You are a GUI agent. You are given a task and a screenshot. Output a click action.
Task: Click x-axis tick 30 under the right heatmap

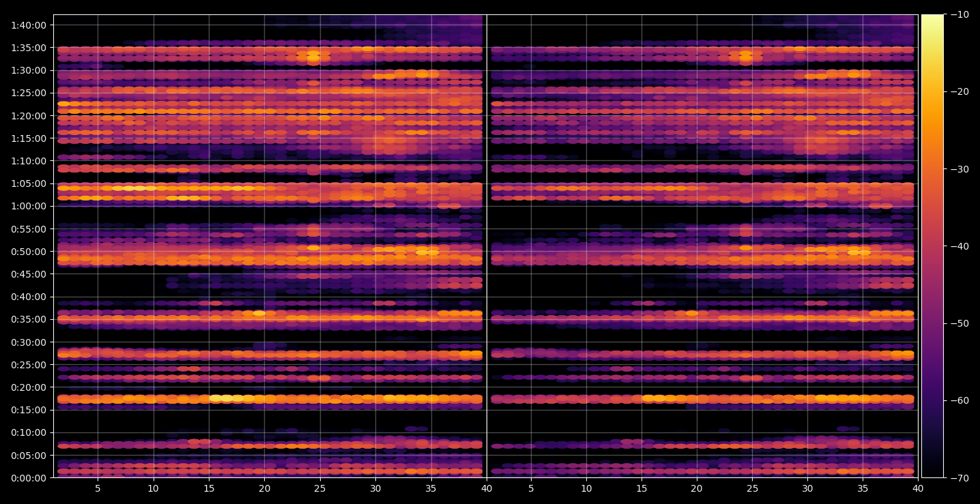(x=807, y=488)
